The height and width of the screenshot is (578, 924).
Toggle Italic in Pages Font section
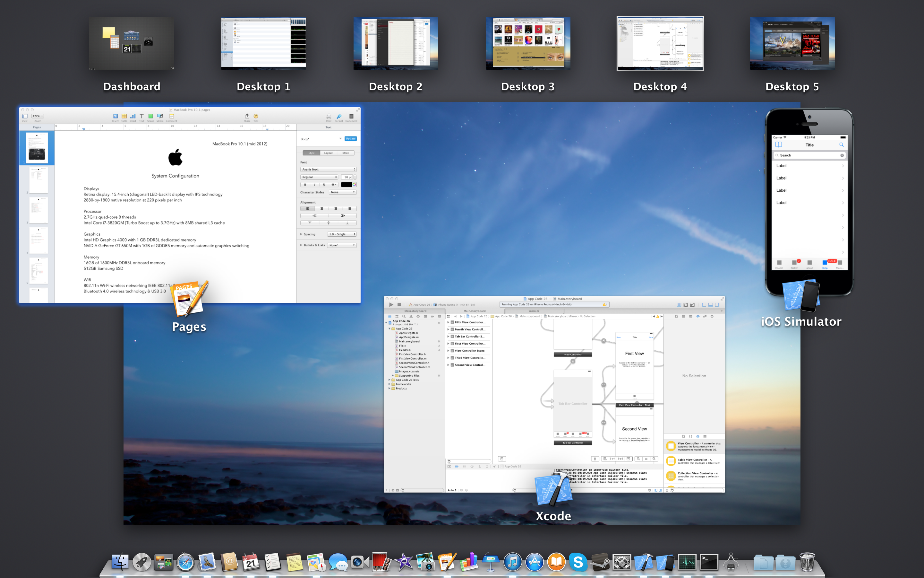coord(315,185)
